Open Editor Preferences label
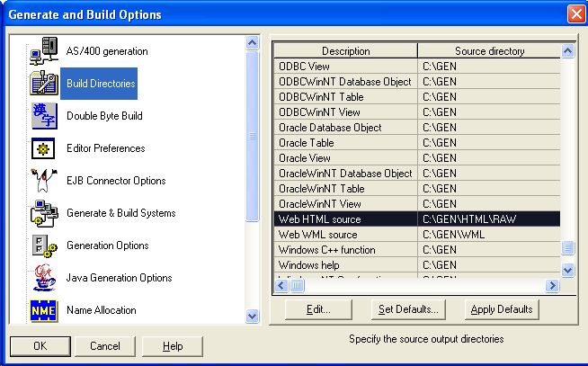Viewport: 588px width, 366px height. point(106,148)
